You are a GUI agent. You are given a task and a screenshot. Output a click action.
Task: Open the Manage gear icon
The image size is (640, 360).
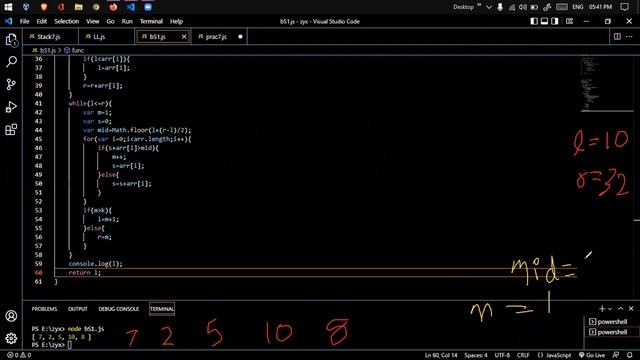pos(11,338)
